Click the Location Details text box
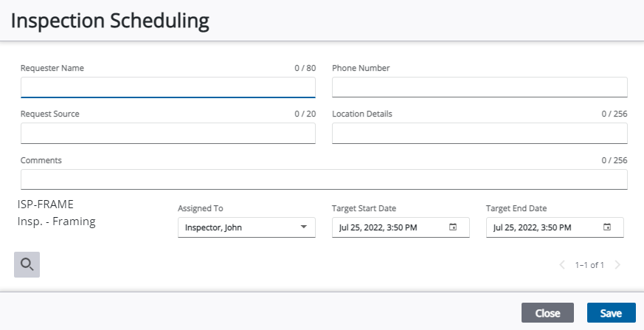Image resolution: width=644 pixels, height=330 pixels. click(x=479, y=133)
